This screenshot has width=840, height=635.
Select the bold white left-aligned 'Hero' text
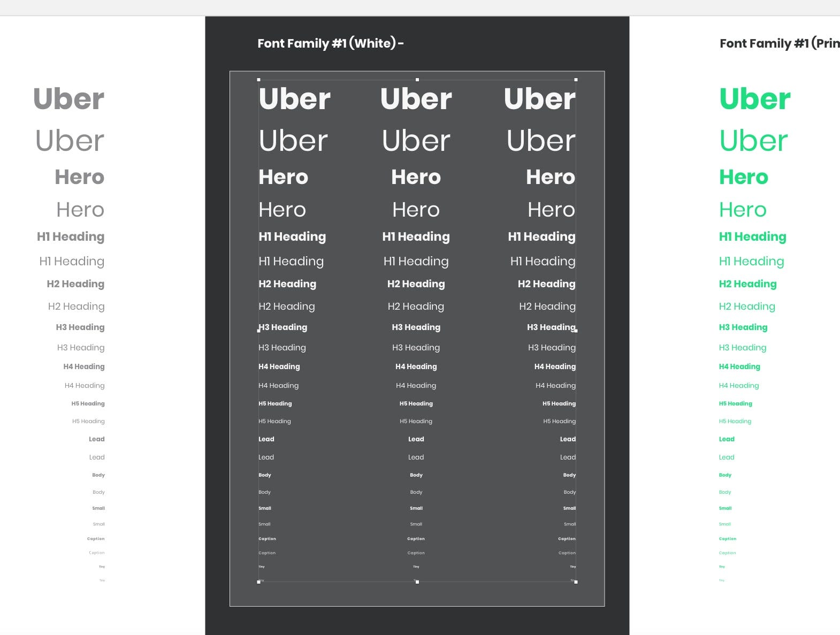(284, 177)
